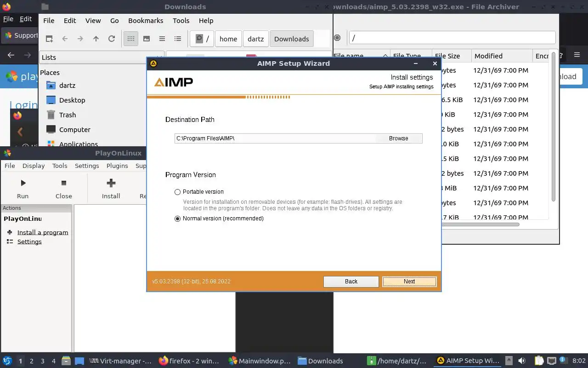
Task: Click Next in AIMP Setup Wizard
Action: point(409,282)
